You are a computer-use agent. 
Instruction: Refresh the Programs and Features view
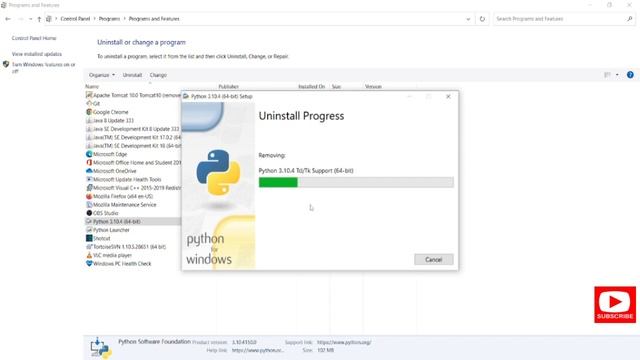482,19
